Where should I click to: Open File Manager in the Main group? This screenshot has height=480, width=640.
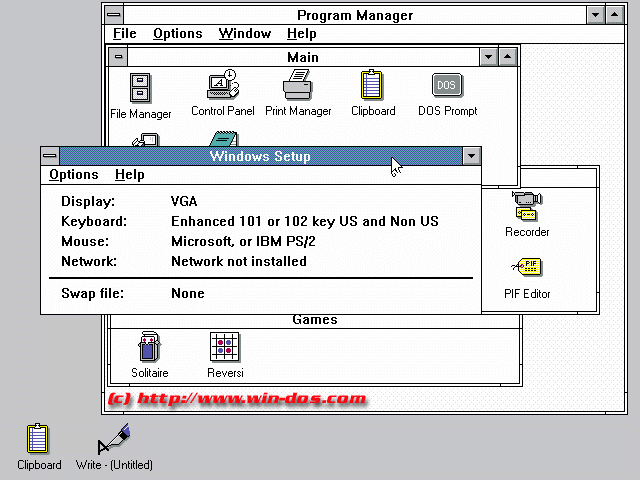click(141, 89)
